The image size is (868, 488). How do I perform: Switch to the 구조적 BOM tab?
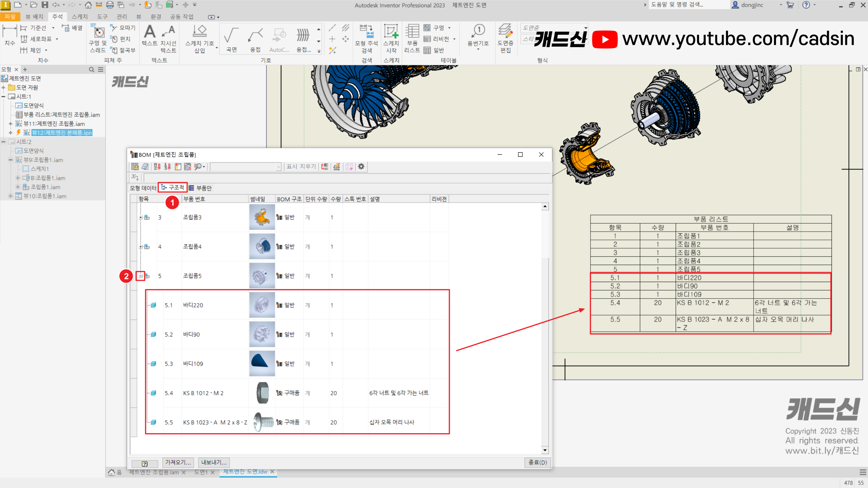click(x=173, y=187)
